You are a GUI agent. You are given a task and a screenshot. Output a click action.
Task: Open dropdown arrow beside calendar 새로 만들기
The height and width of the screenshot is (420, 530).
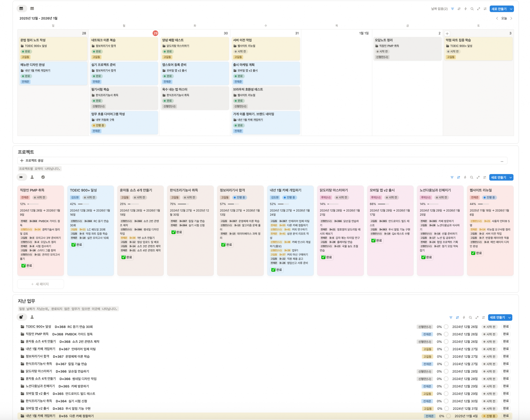511,9
